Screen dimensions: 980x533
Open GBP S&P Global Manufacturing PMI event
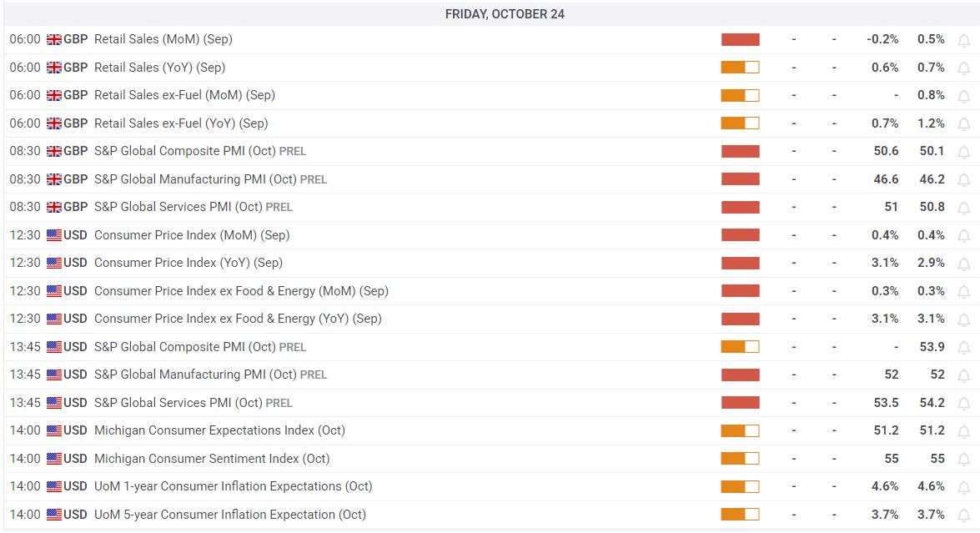tap(195, 179)
